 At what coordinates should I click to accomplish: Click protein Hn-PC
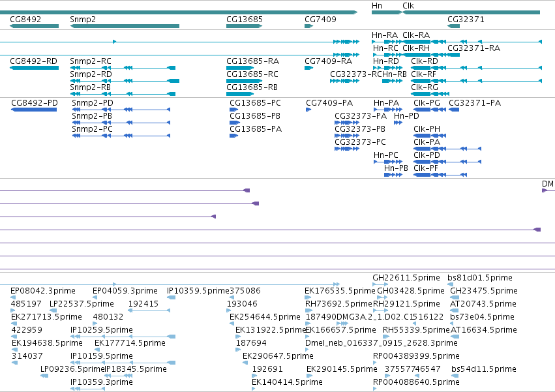[386, 155]
